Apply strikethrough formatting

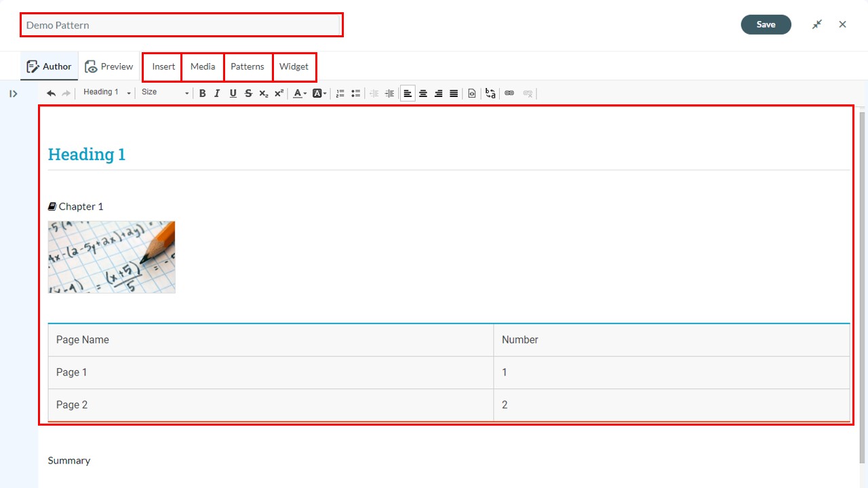pyautogui.click(x=248, y=94)
